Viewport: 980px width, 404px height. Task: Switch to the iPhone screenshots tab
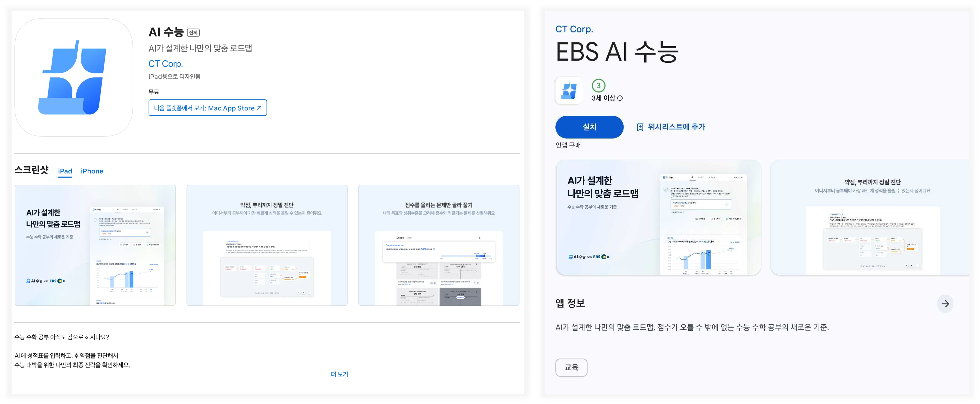pyautogui.click(x=92, y=171)
